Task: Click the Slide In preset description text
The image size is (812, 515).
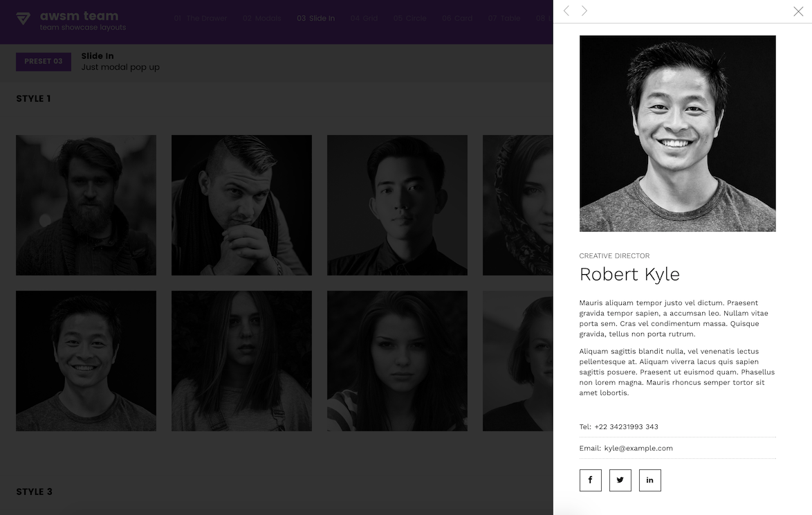Action: click(120, 67)
